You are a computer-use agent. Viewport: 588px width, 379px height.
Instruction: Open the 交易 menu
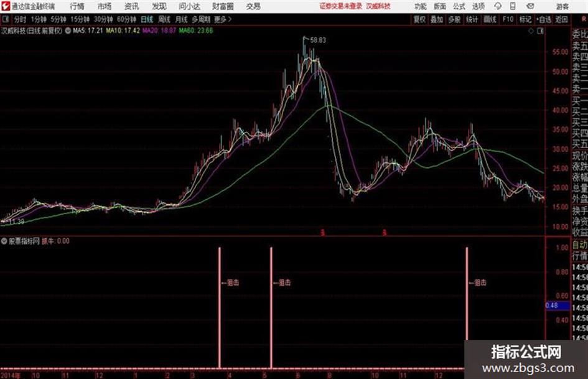253,6
